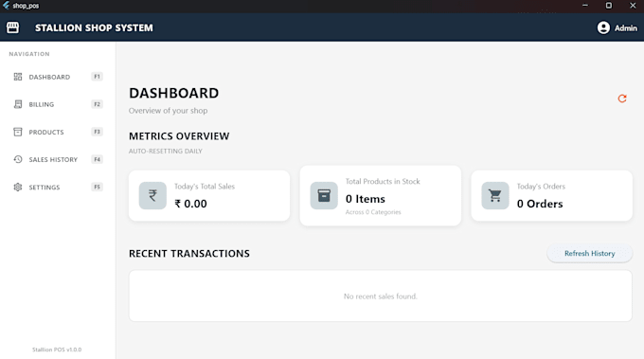Click the Sales History clock icon
This screenshot has height=359, width=644.
18,159
